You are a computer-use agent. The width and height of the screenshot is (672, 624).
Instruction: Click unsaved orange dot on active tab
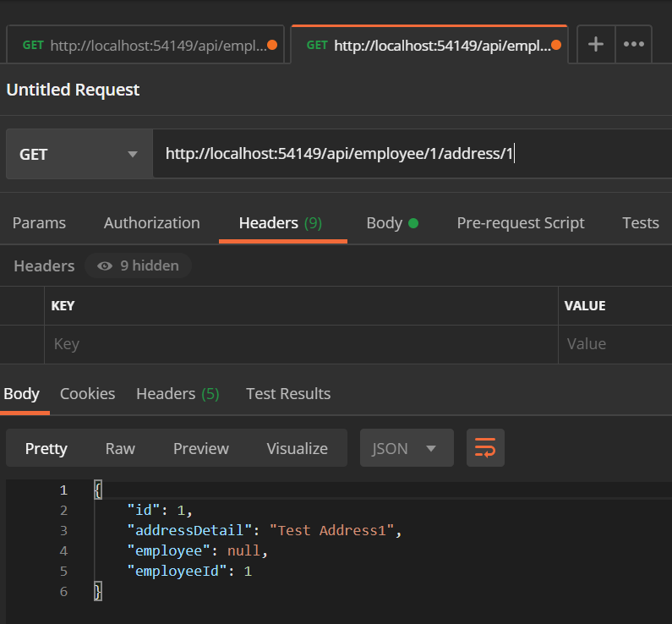coord(556,45)
